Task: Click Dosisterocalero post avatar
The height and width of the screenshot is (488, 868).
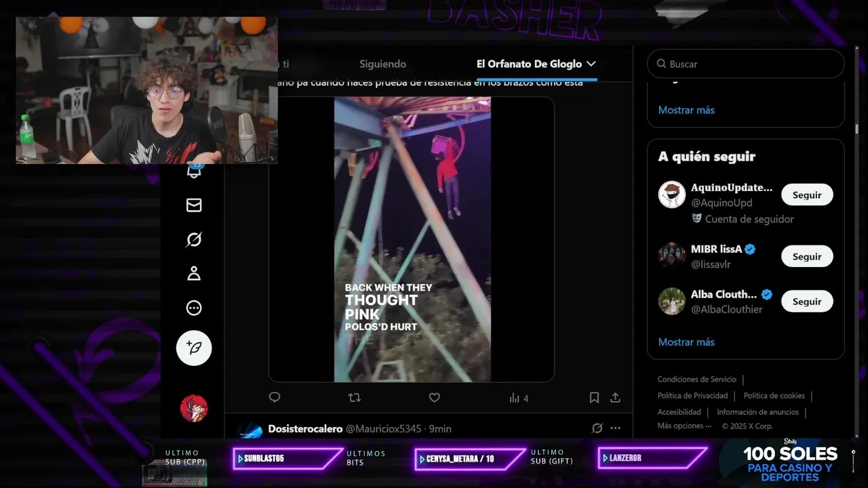Action: [x=250, y=431]
